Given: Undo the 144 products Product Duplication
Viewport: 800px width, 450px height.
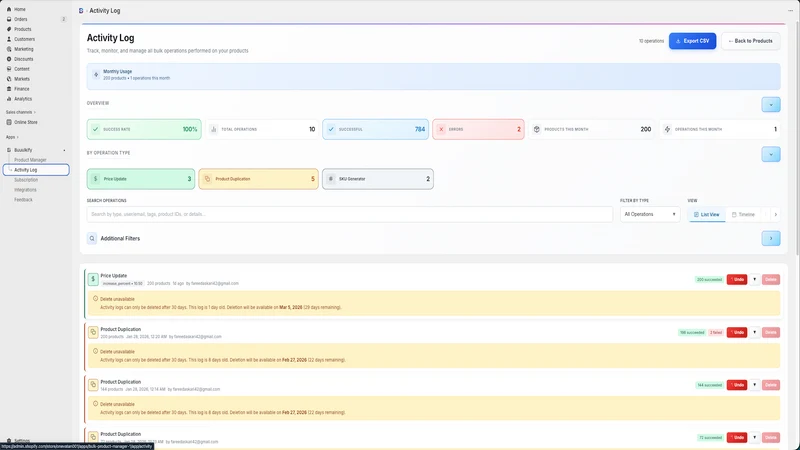Looking at the screenshot, I should click(x=737, y=385).
